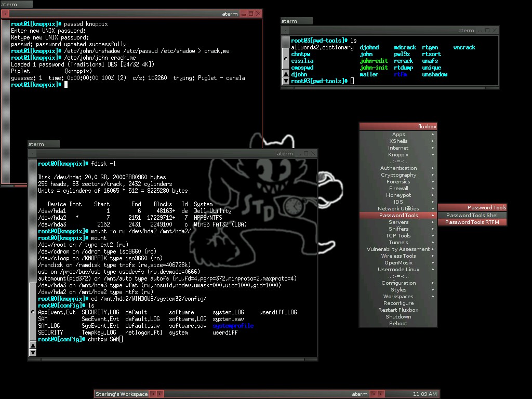Toggle sticky button on fdisk terminal titlebar
The image size is (532, 399).
[x=32, y=154]
